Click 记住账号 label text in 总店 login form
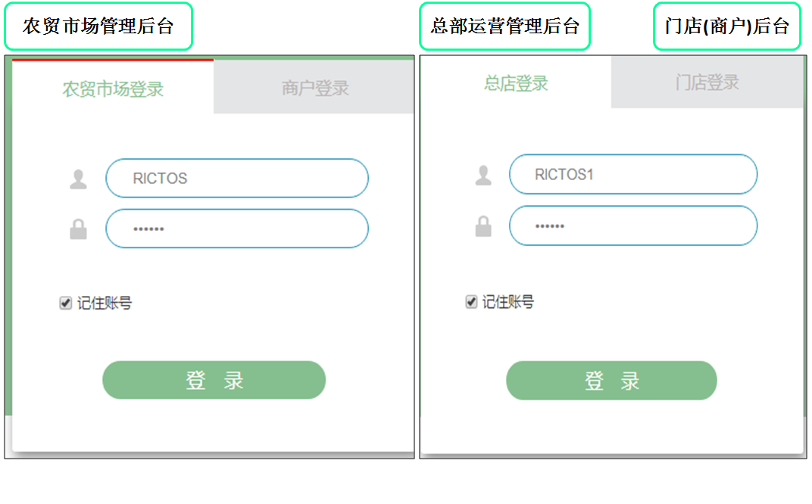 pyautogui.click(x=508, y=302)
